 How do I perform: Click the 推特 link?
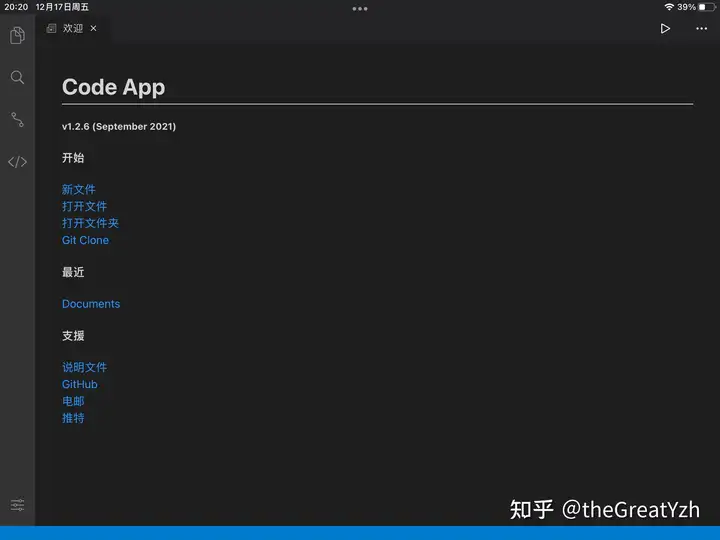[73, 418]
